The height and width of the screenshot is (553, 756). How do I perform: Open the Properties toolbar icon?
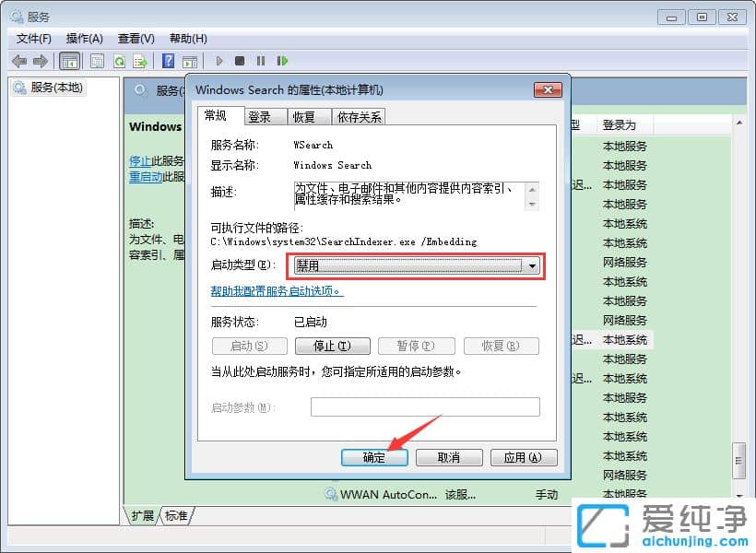pos(98,61)
